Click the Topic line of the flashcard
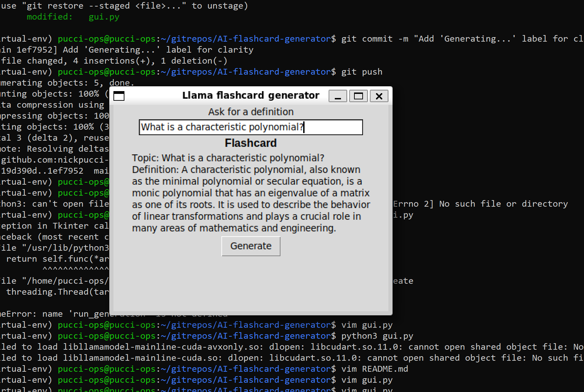 (x=228, y=157)
